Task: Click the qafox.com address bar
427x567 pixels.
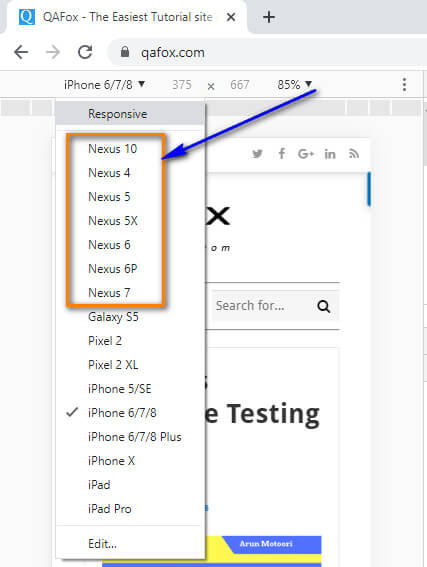Action: point(268,52)
